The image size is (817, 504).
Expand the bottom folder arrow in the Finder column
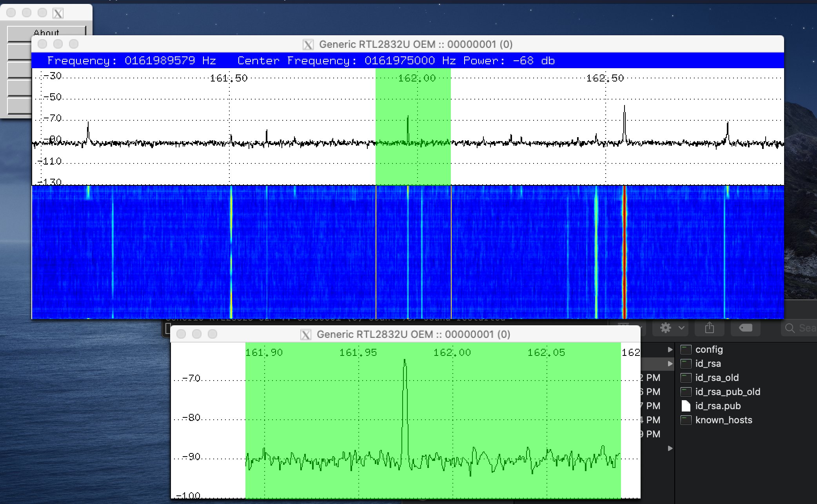pyautogui.click(x=670, y=448)
